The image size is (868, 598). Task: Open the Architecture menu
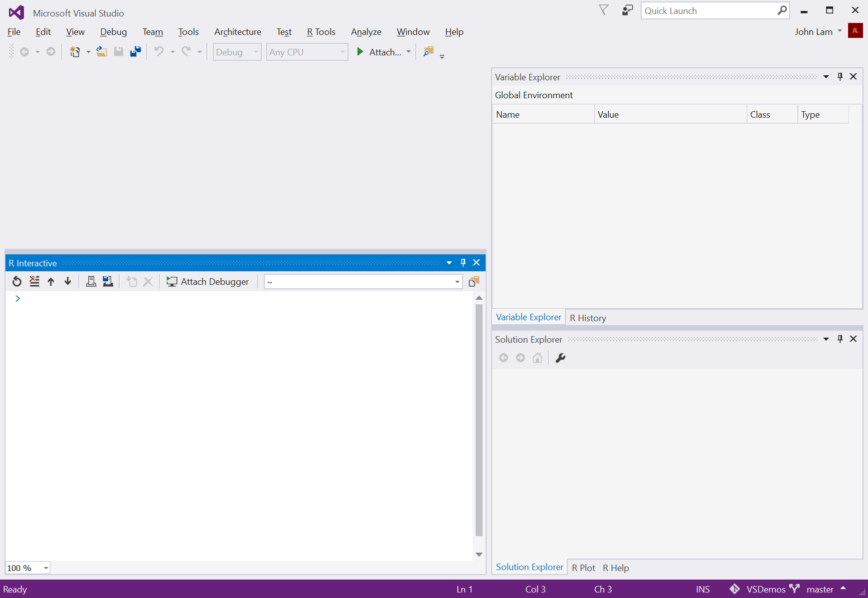pyautogui.click(x=238, y=32)
